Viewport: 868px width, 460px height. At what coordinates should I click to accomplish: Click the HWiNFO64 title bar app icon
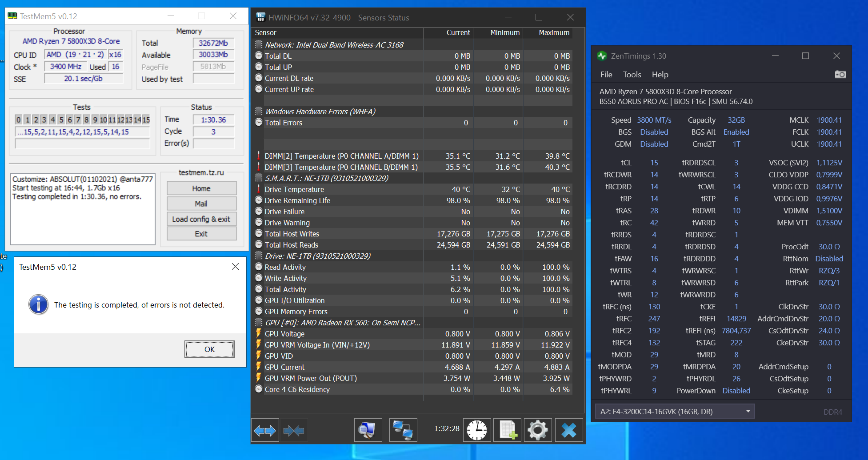pyautogui.click(x=261, y=17)
